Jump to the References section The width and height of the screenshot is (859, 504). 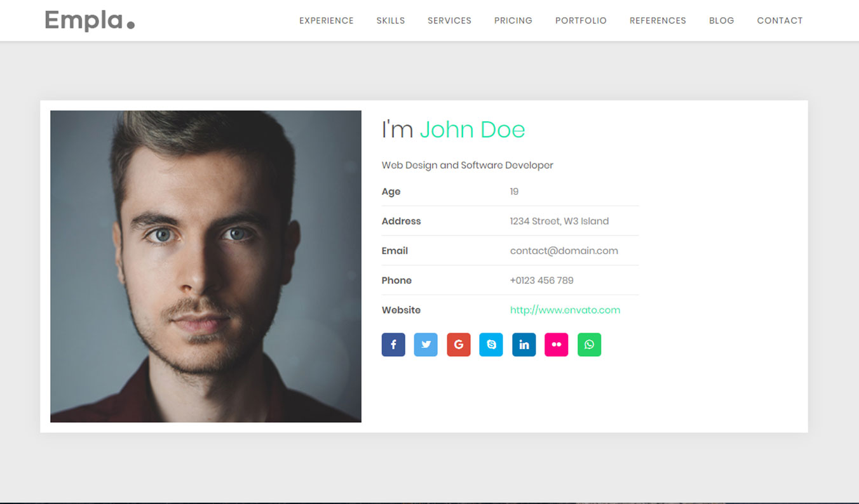(x=658, y=21)
